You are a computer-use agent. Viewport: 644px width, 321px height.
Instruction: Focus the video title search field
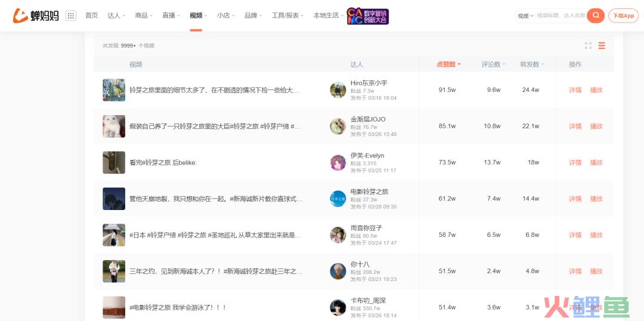click(561, 16)
